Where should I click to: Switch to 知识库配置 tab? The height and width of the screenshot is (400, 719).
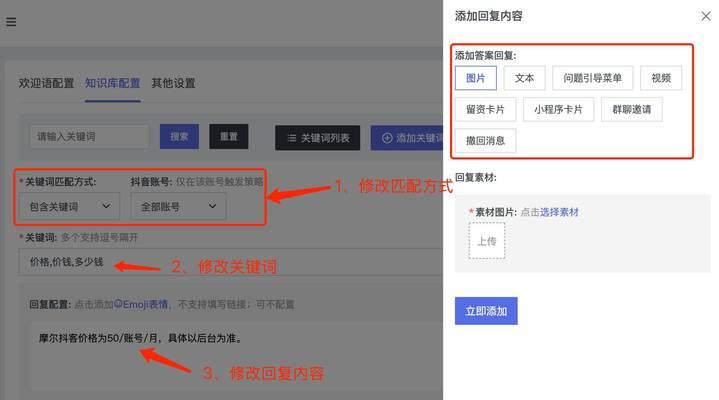click(112, 83)
